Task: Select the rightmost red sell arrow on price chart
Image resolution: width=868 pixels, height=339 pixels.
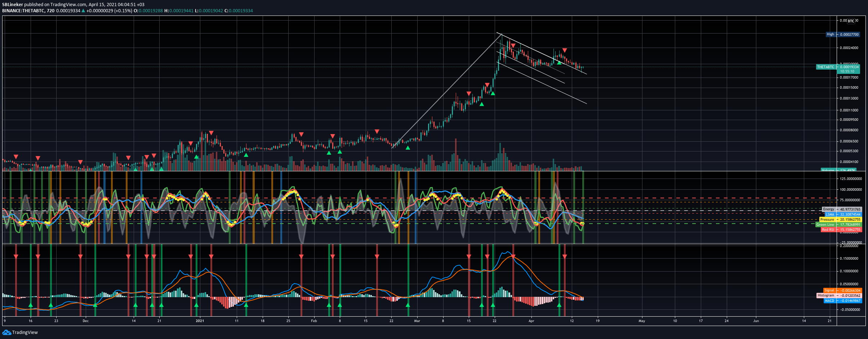Action: pos(565,50)
